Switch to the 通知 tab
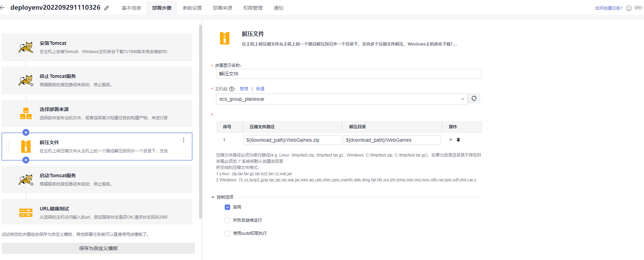Image resolution: width=644 pixels, height=260 pixels. coord(279,8)
